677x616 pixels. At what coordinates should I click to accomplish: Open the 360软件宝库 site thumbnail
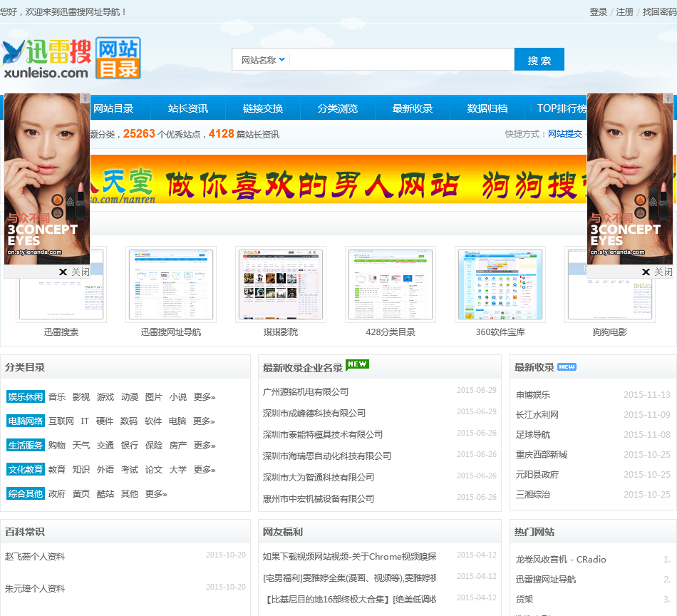tap(500, 284)
